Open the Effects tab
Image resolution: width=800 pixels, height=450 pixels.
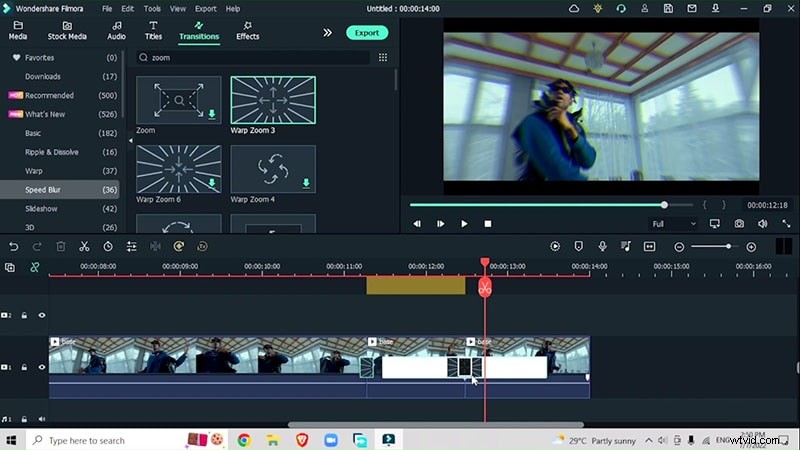(247, 31)
